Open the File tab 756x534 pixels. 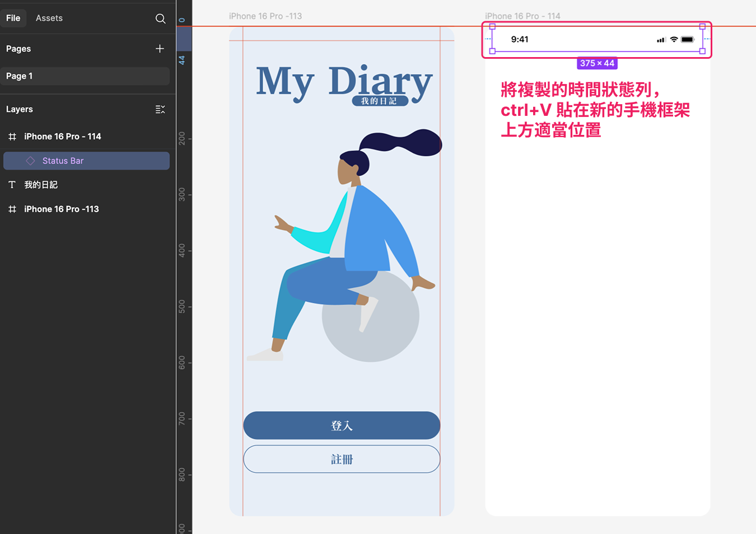click(x=13, y=18)
